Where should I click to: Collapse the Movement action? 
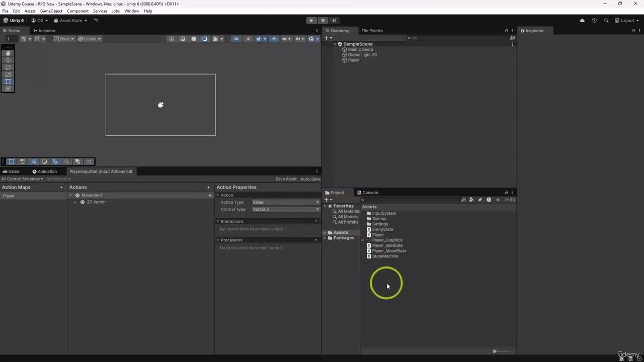(x=71, y=195)
